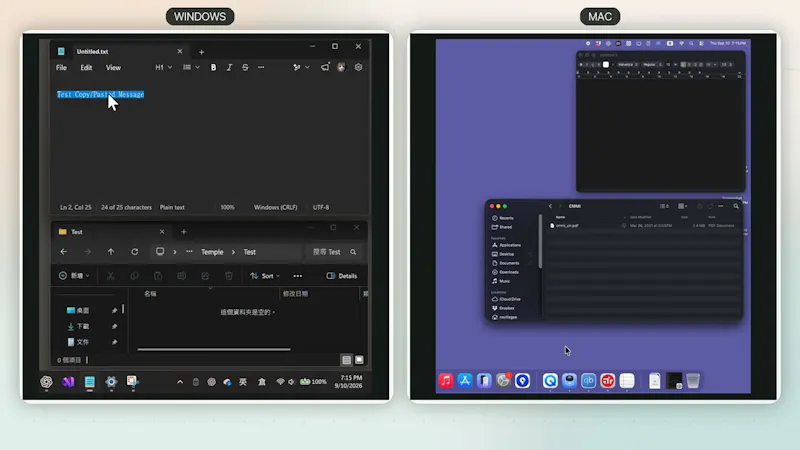Screen dimensions: 800x450
Task: Click the Temple breadcrumb in address bar
Action: [x=212, y=252]
